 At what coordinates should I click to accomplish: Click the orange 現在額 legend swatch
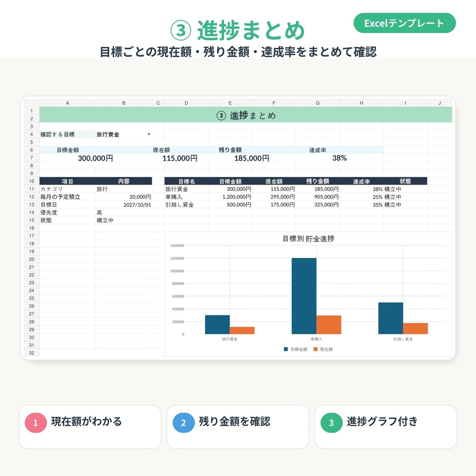pos(316,349)
